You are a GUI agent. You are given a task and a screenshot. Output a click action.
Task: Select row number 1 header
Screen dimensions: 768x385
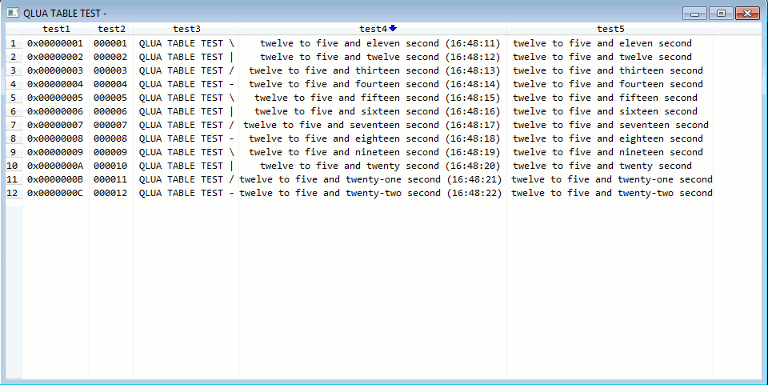click(x=14, y=43)
